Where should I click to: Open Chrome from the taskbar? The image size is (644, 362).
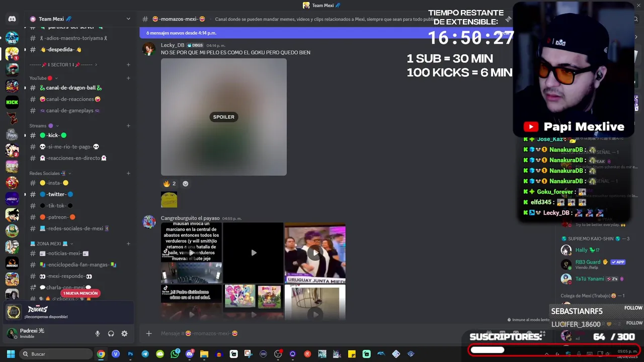coord(101,354)
